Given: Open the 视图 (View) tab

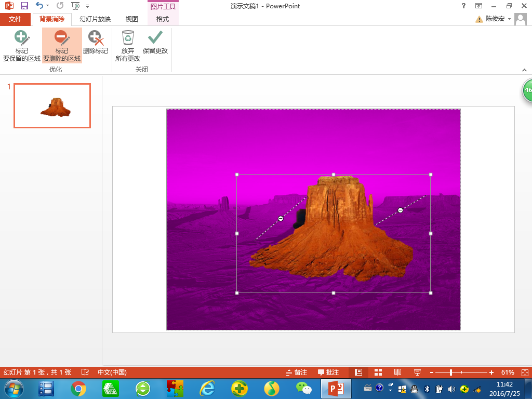Looking at the screenshot, I should pos(131,19).
